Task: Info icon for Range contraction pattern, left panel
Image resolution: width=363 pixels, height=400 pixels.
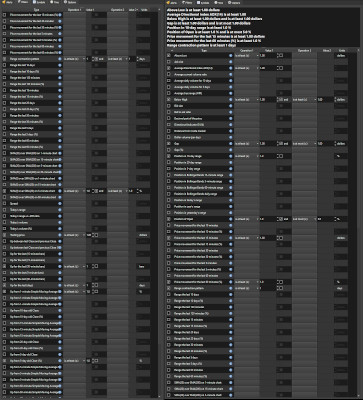Action: (x=60, y=59)
